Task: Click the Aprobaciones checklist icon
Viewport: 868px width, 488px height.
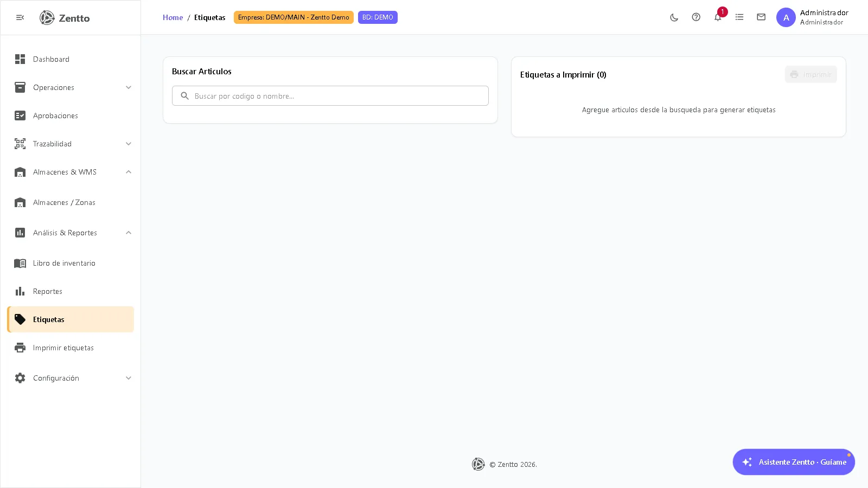Action: (x=20, y=115)
